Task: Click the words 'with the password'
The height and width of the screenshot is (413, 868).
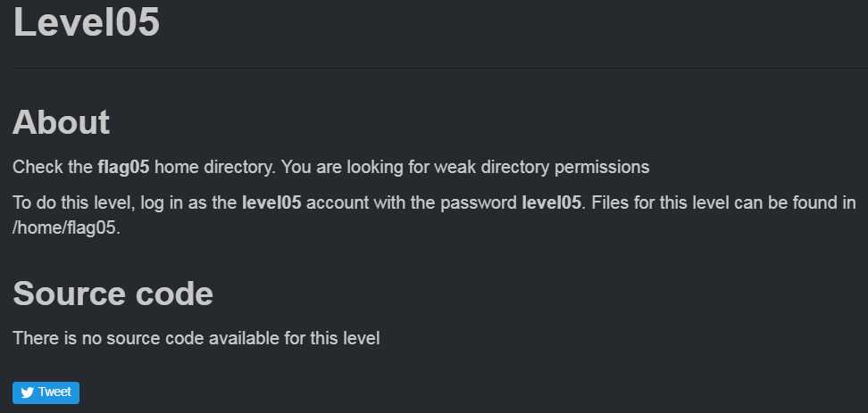Action: [456, 202]
